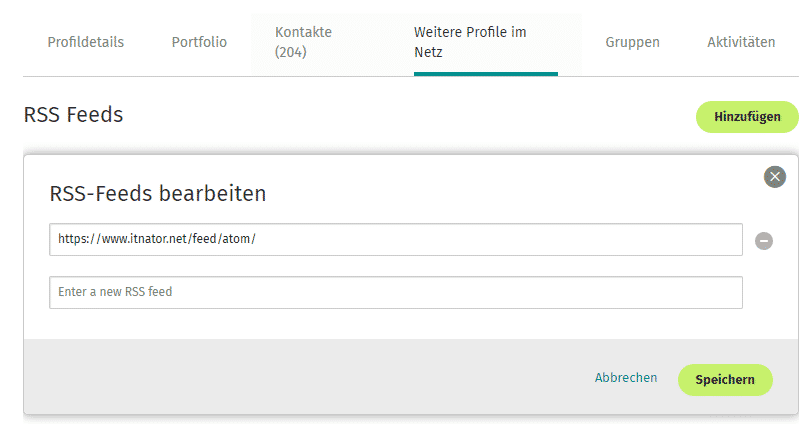Save changes with the Speichern button
The image size is (811, 424).
point(725,380)
